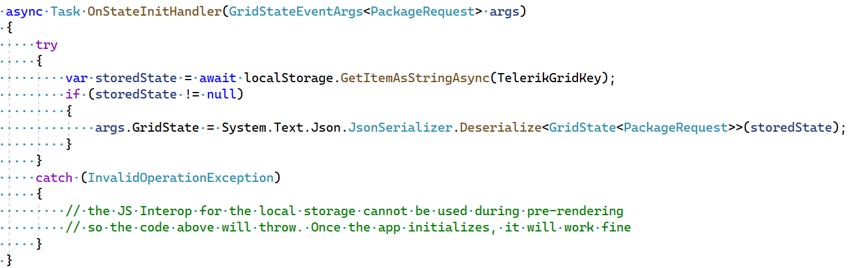Viewport: 868px width, 268px height.
Task: Click the Task return type
Action: coord(65,12)
